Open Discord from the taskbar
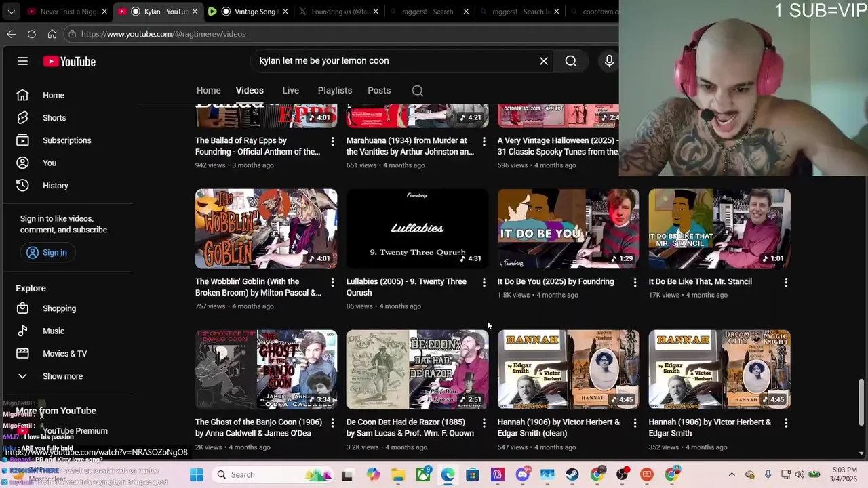This screenshot has width=868, height=488. tap(522, 474)
